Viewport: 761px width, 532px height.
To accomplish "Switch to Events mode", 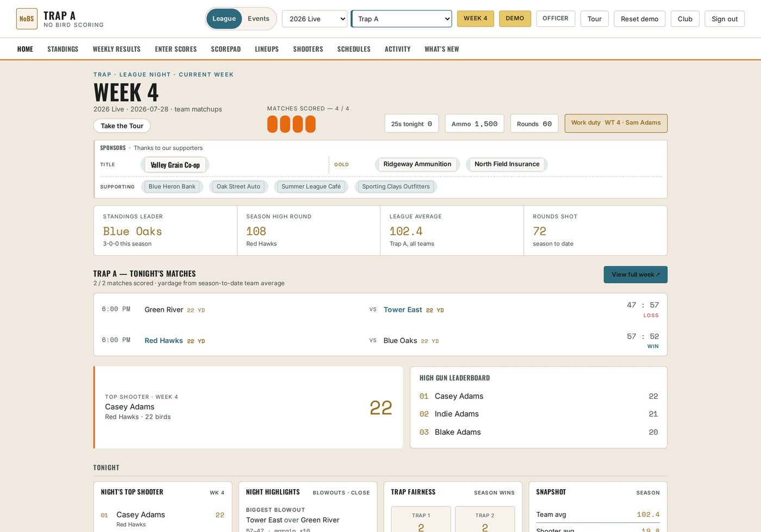I will 258,18.
